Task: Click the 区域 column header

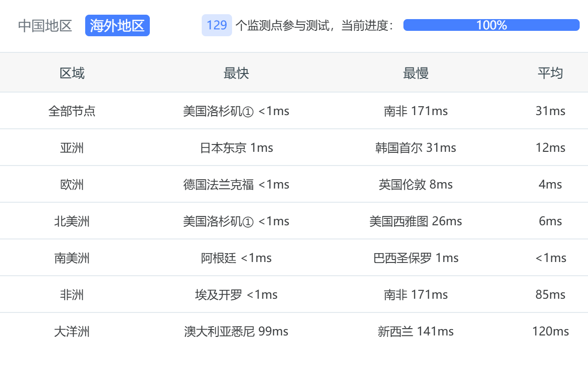Action: coord(72,73)
